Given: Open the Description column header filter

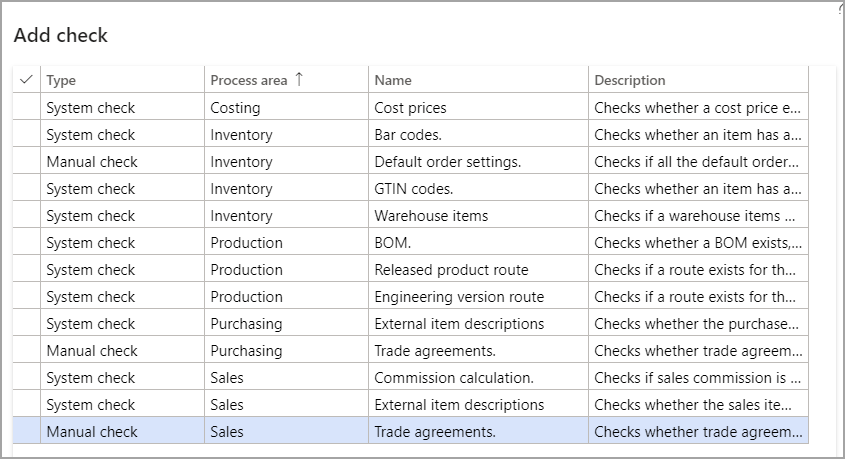Looking at the screenshot, I should (630, 80).
